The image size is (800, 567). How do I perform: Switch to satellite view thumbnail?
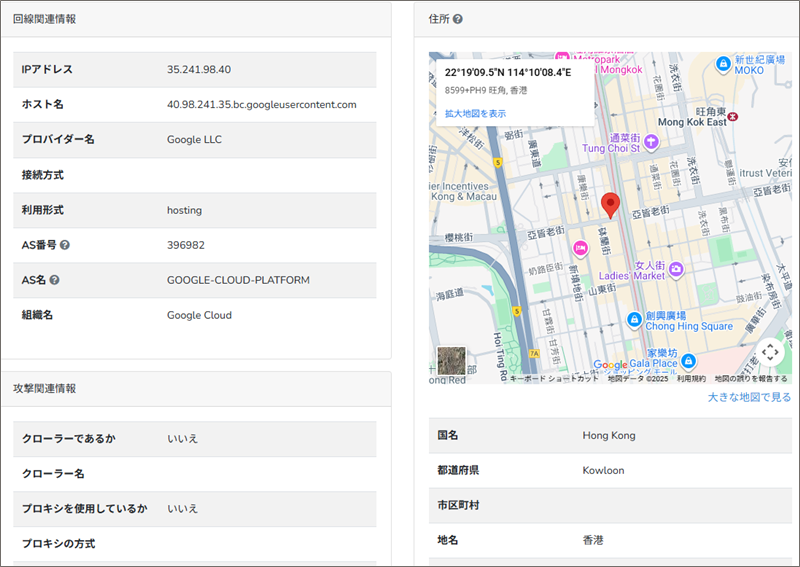click(452, 360)
